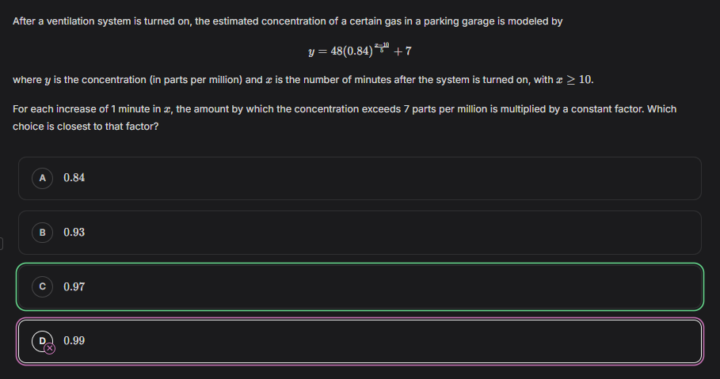
Task: Select the letter C circle icon
Action: [x=42, y=287]
